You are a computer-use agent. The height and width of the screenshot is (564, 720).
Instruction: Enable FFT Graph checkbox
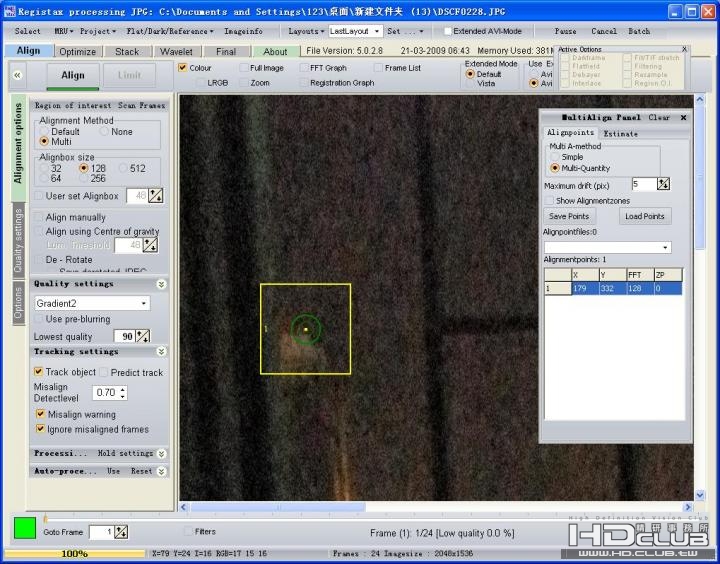point(304,68)
